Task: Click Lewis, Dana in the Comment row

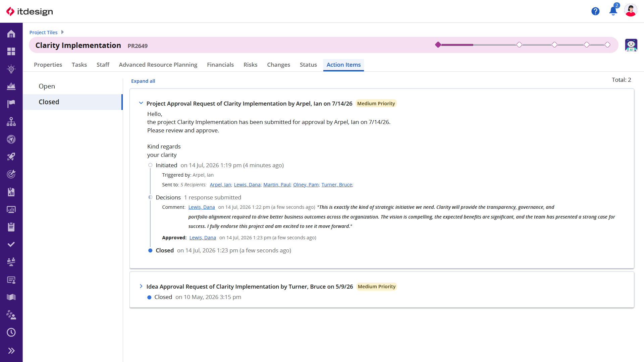Action: [202, 207]
